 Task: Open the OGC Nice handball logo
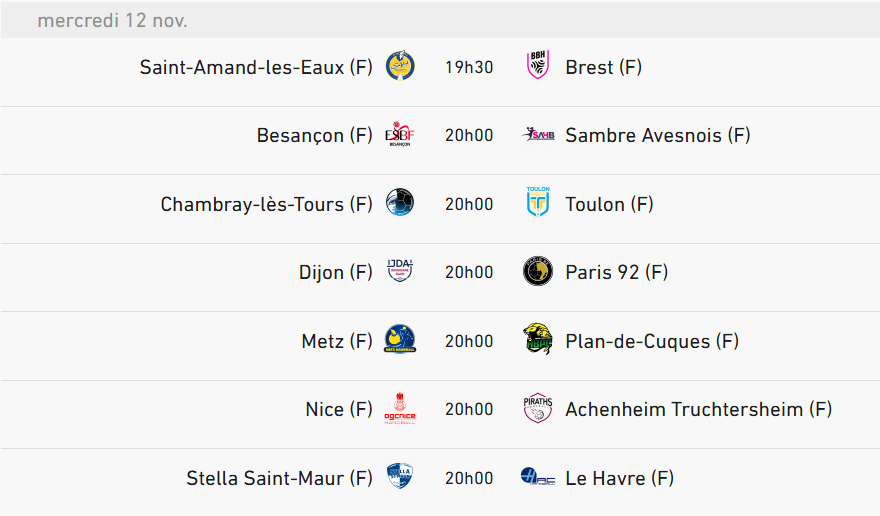(400, 408)
